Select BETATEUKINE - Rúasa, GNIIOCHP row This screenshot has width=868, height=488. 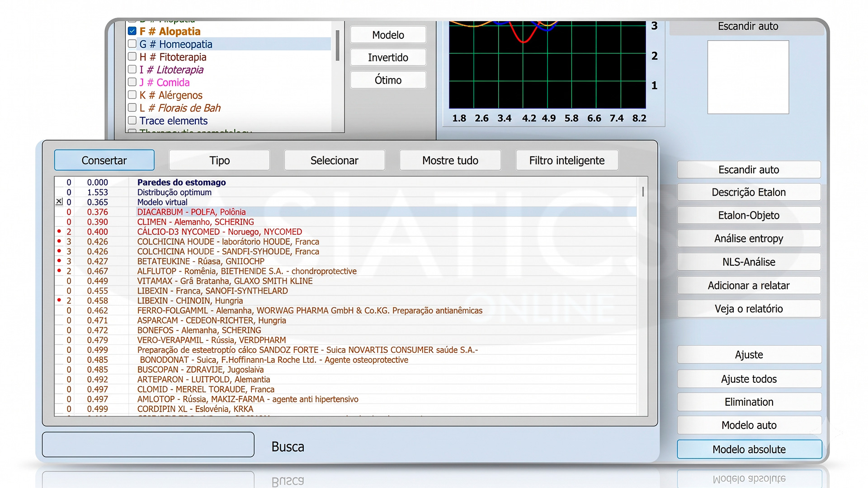tap(346, 261)
